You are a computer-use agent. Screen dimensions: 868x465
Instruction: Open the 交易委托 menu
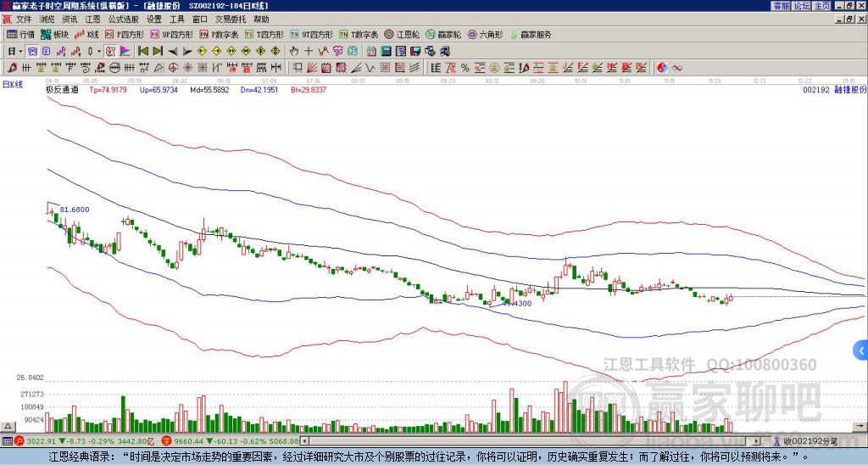tap(231, 20)
